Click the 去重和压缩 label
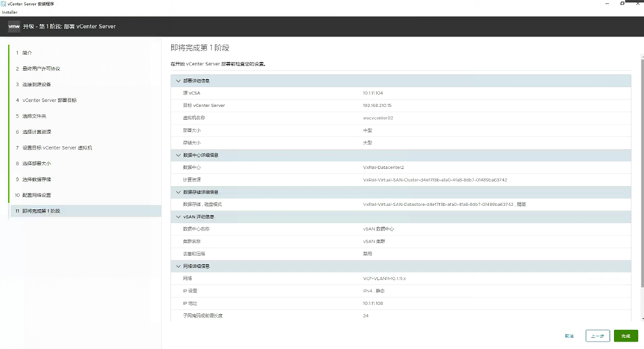Screen dimensions: 644x349 point(194,254)
